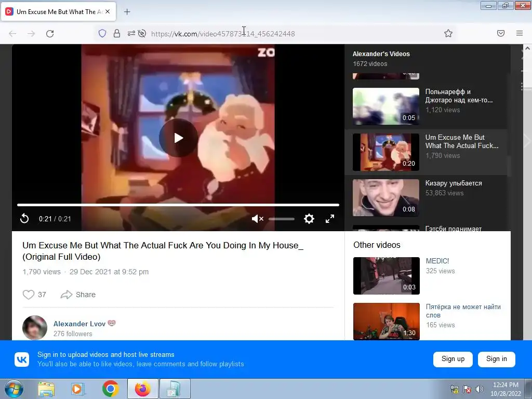Open the network status tray icon
The height and width of the screenshot is (399, 532).
coord(454,389)
